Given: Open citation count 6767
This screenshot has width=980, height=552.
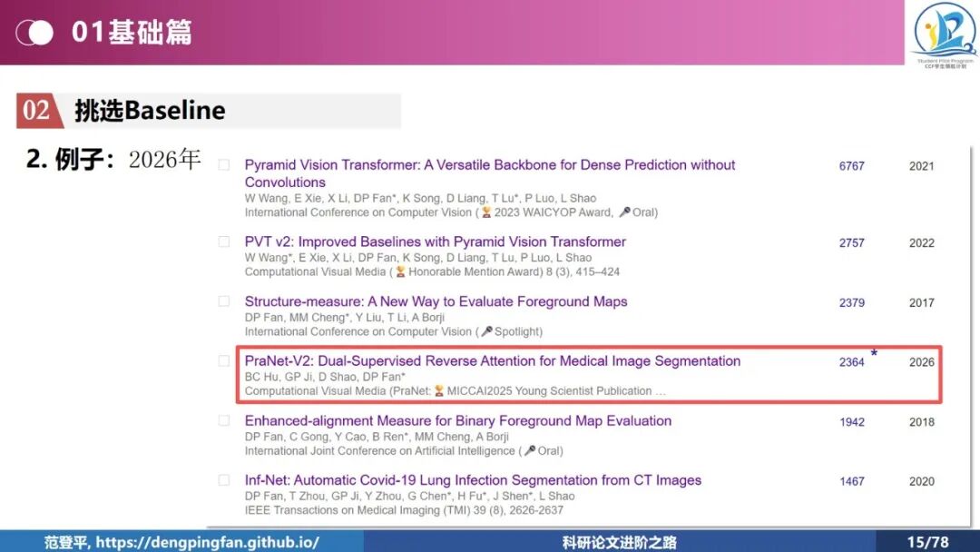Looking at the screenshot, I should coord(851,166).
